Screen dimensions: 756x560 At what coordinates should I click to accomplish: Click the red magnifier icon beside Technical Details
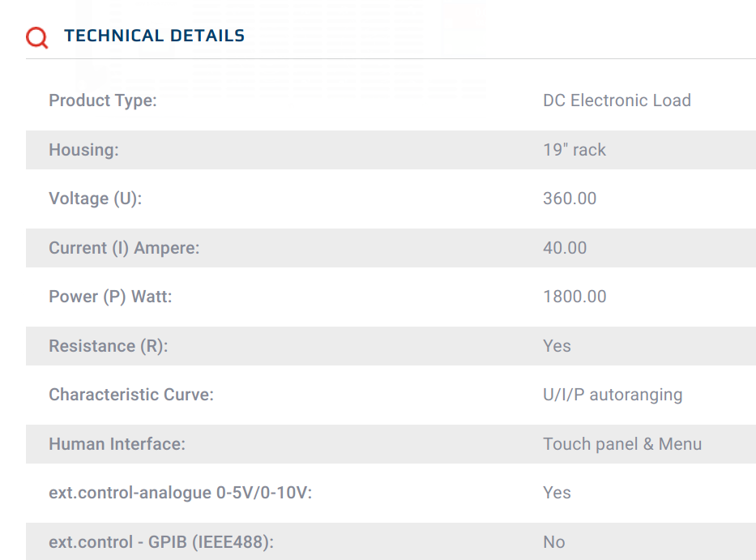tap(37, 37)
